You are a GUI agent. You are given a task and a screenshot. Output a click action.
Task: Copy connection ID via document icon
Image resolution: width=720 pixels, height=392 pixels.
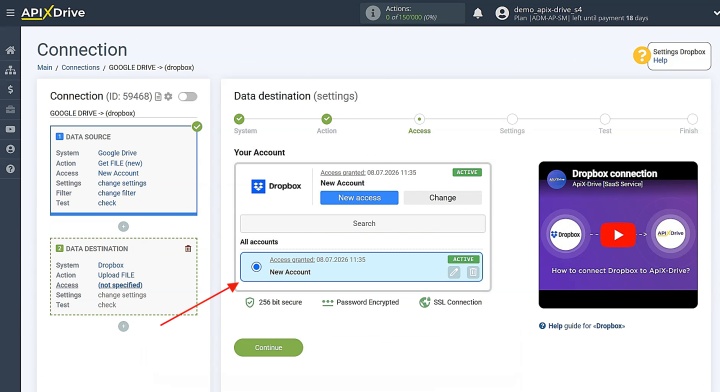pyautogui.click(x=158, y=96)
